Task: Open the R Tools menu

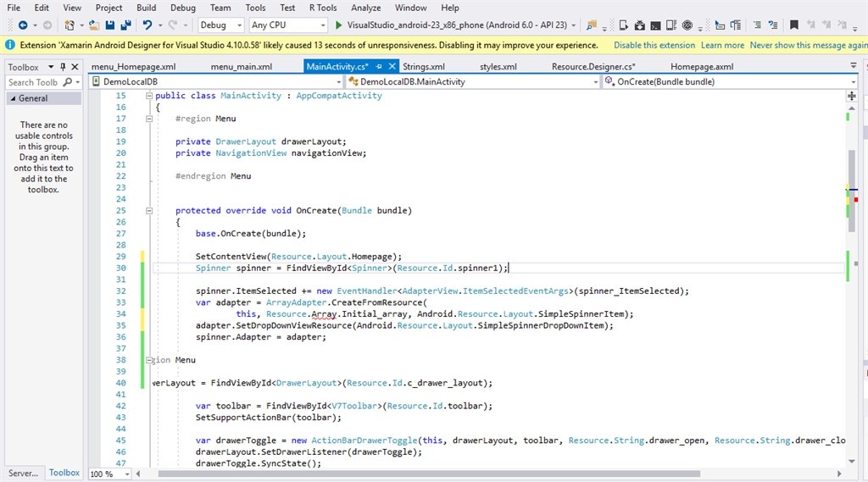Action: [x=323, y=8]
